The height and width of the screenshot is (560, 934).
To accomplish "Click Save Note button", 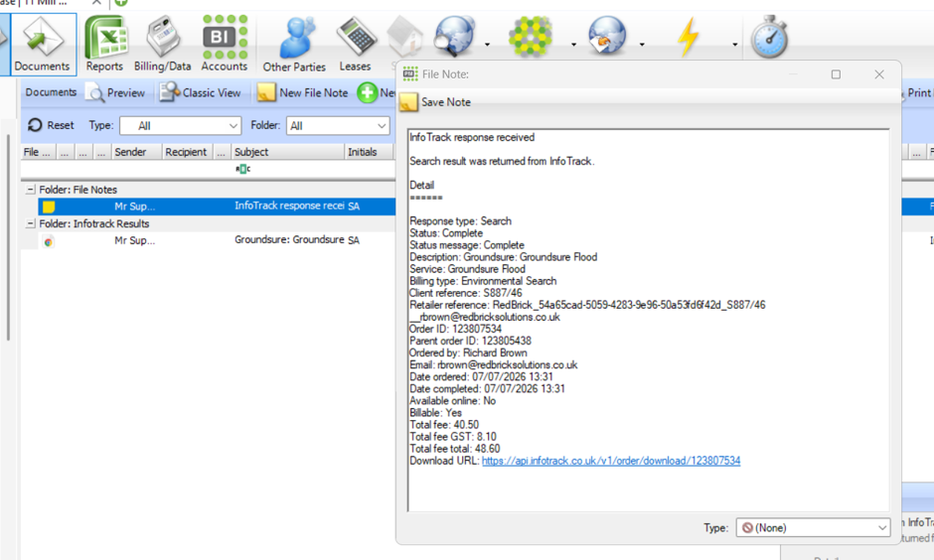I will [x=435, y=101].
